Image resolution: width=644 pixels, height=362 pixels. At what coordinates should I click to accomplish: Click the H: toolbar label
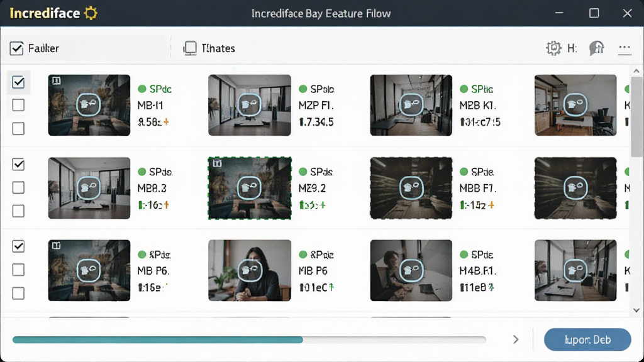pos(572,48)
